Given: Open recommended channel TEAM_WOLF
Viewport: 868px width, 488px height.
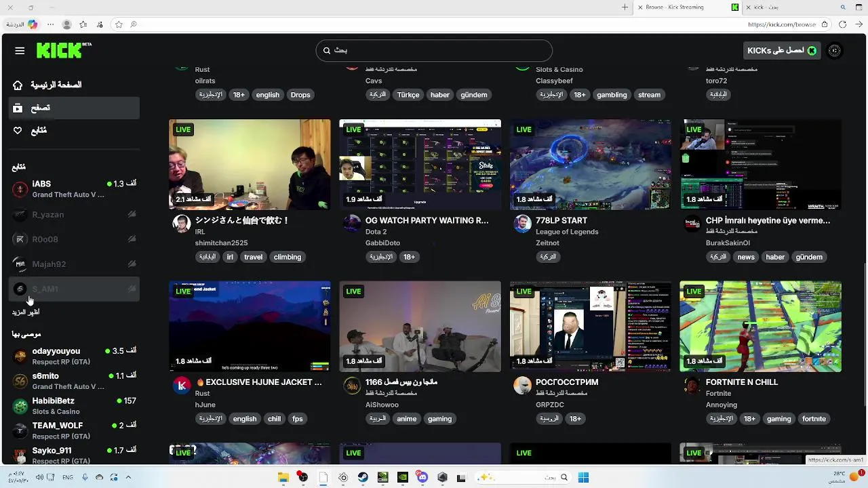Looking at the screenshot, I should (x=75, y=430).
